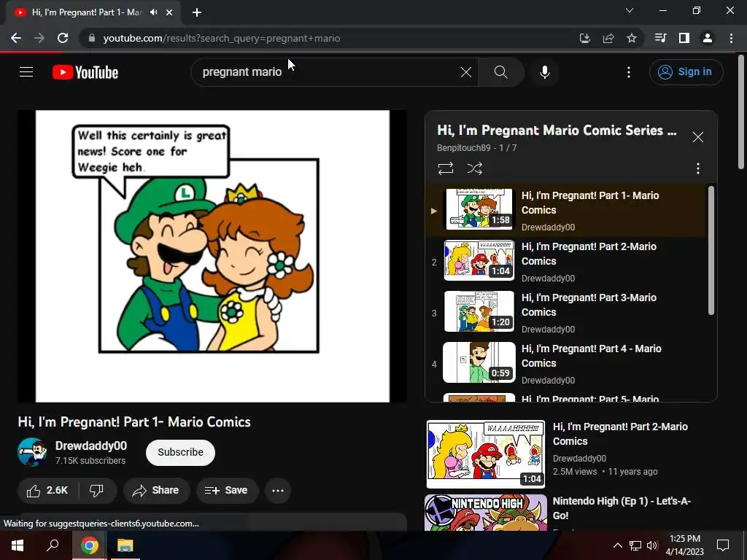Open the YouTube guide hamburger menu
Image resolution: width=747 pixels, height=560 pixels.
26,72
